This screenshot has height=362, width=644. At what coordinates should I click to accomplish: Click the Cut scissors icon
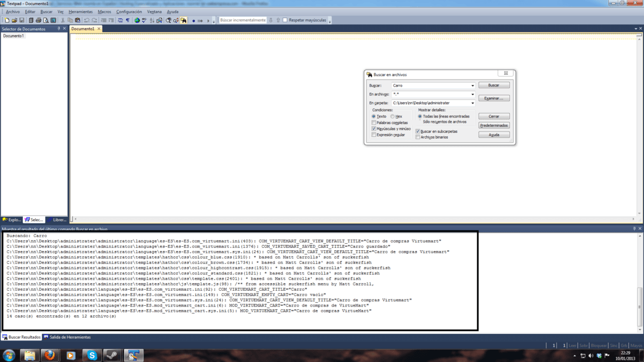63,20
